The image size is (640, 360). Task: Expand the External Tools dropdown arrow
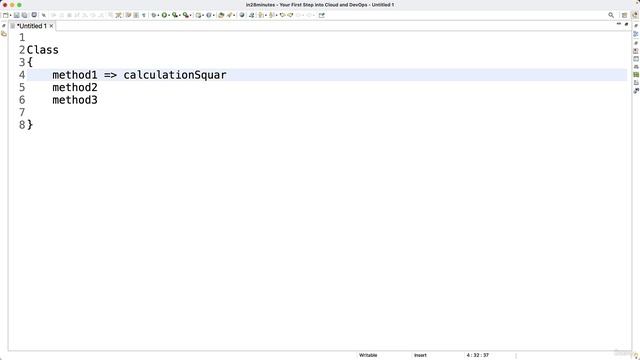tap(190, 16)
